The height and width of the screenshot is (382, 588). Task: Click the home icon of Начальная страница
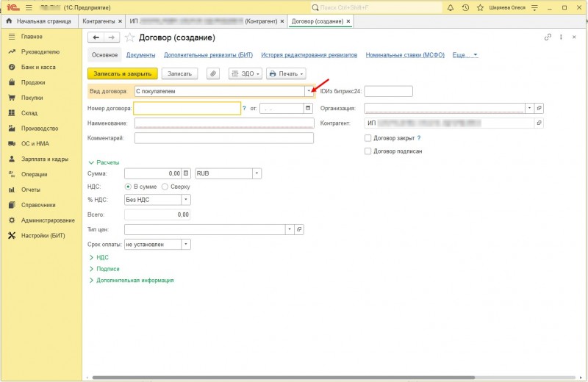click(9, 21)
